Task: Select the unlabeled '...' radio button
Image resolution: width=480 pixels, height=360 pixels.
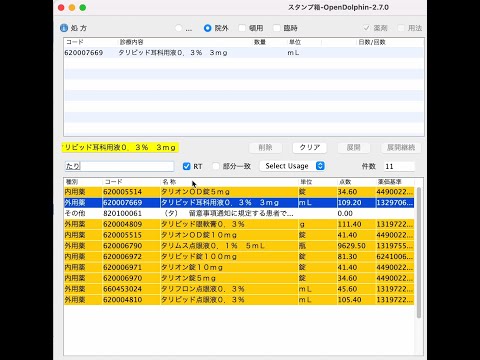Action: coord(179,28)
